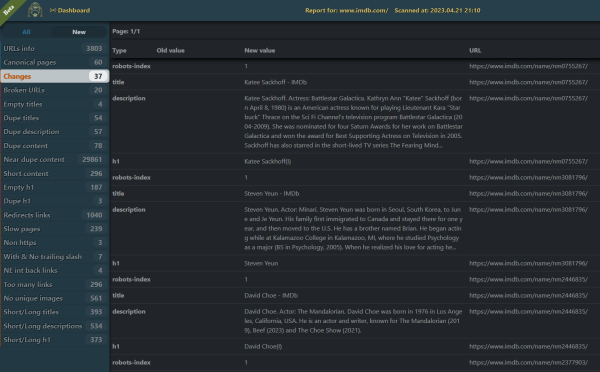Click 'Katee Sackhoff(I)' h1 value
The image size is (600, 372).
267,162
